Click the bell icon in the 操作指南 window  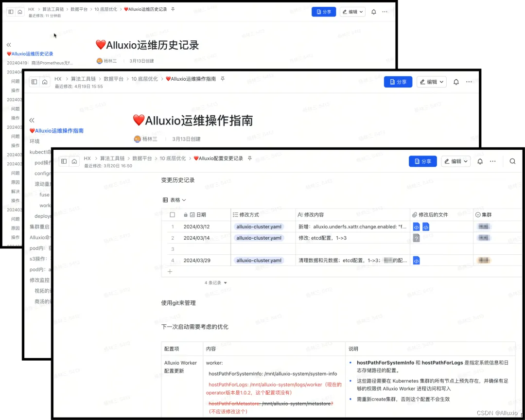point(456,82)
